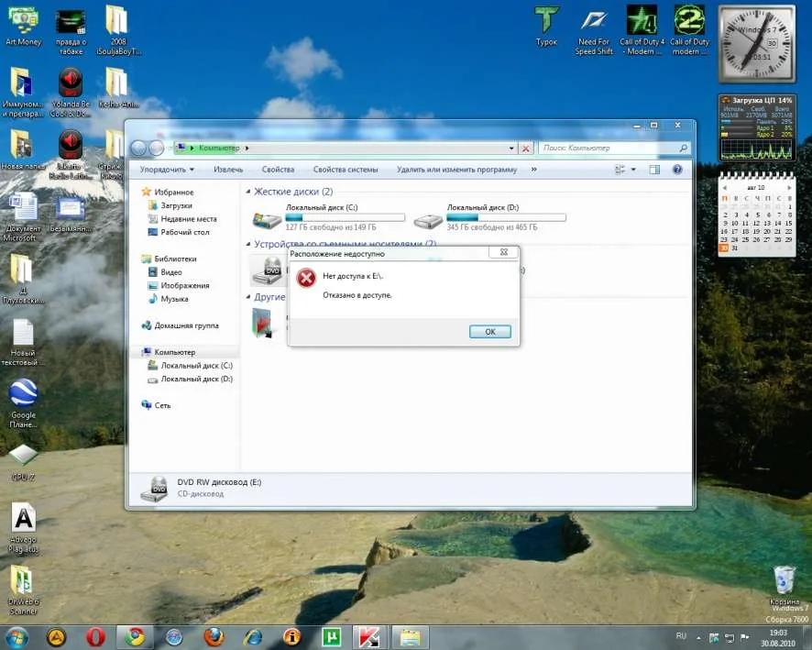Open the Explorer help icon
This screenshot has height=650, width=812.
click(677, 170)
